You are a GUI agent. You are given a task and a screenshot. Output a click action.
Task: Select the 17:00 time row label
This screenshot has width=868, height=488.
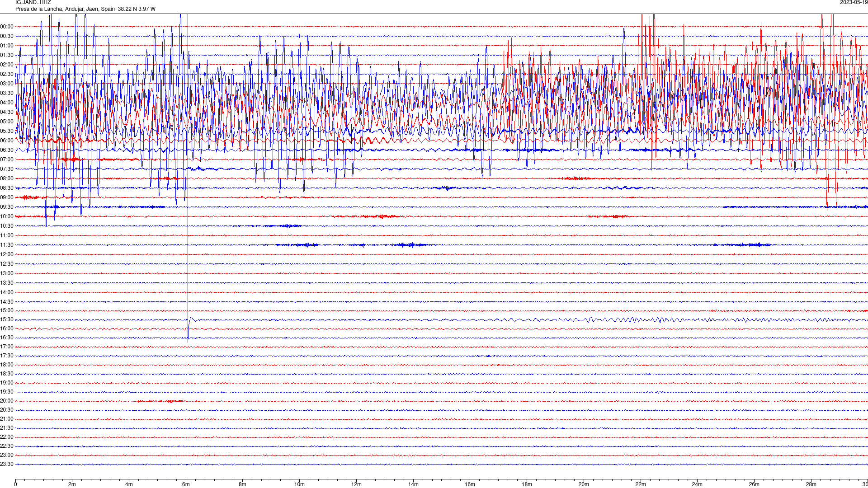[7, 347]
